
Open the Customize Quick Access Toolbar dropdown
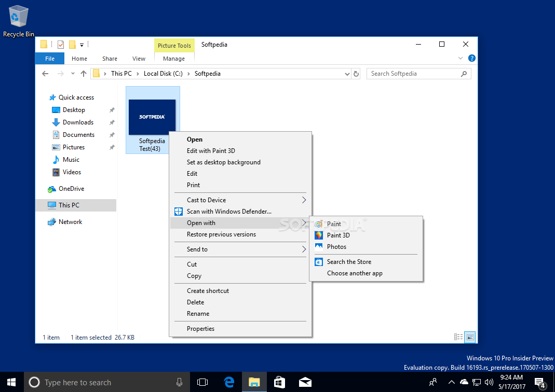point(82,45)
